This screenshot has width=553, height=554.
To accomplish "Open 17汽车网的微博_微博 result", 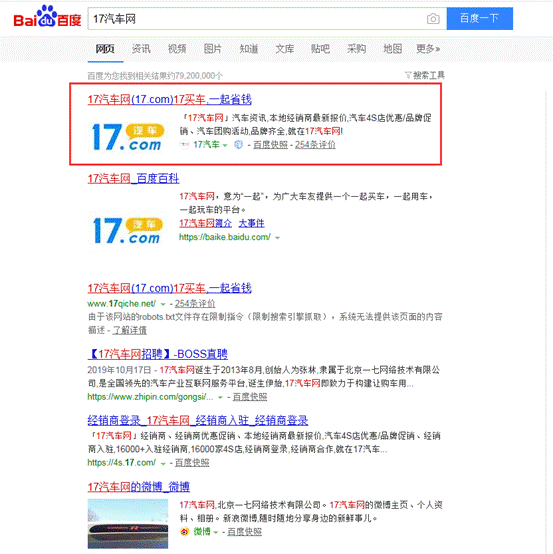I will point(139,487).
